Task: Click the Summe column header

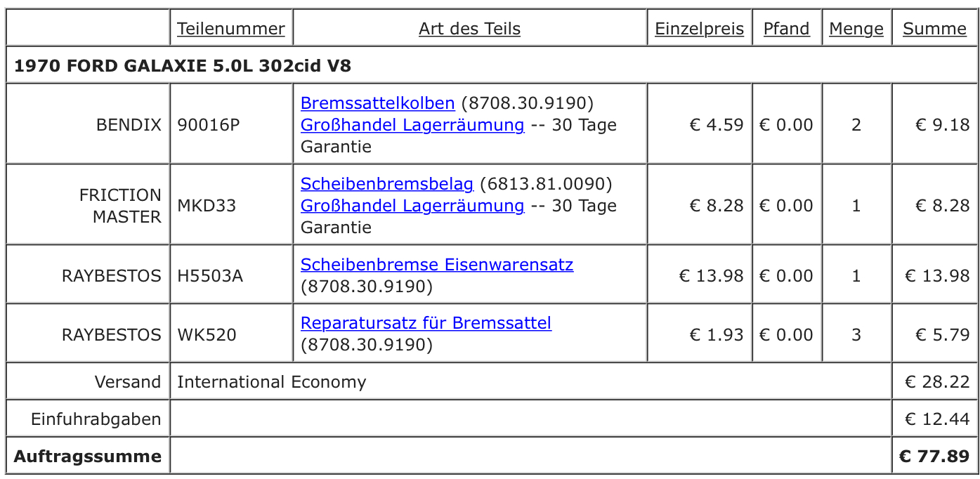Action: click(x=934, y=29)
